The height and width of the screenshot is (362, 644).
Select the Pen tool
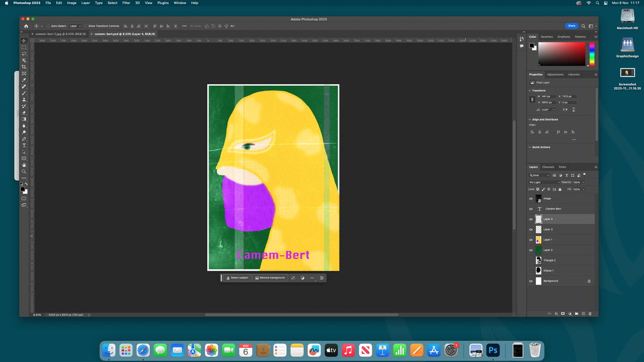[24, 139]
